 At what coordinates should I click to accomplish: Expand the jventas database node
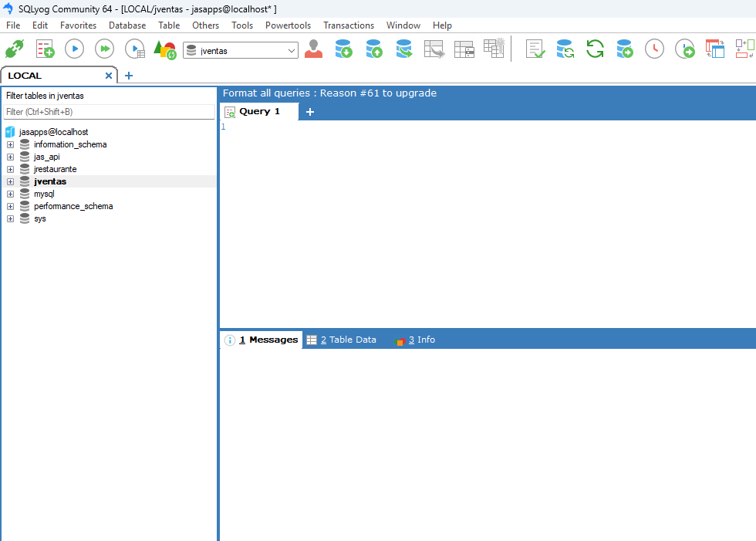[x=10, y=182]
